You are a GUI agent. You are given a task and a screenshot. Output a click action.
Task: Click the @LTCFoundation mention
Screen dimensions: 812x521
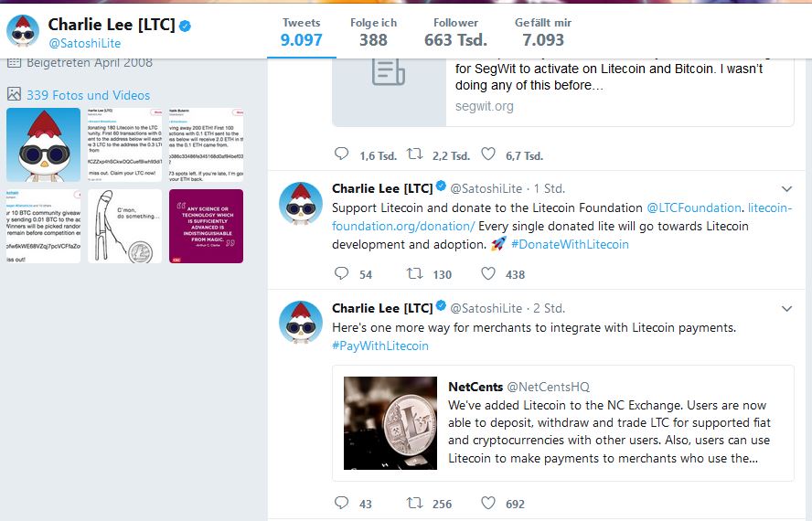point(694,207)
